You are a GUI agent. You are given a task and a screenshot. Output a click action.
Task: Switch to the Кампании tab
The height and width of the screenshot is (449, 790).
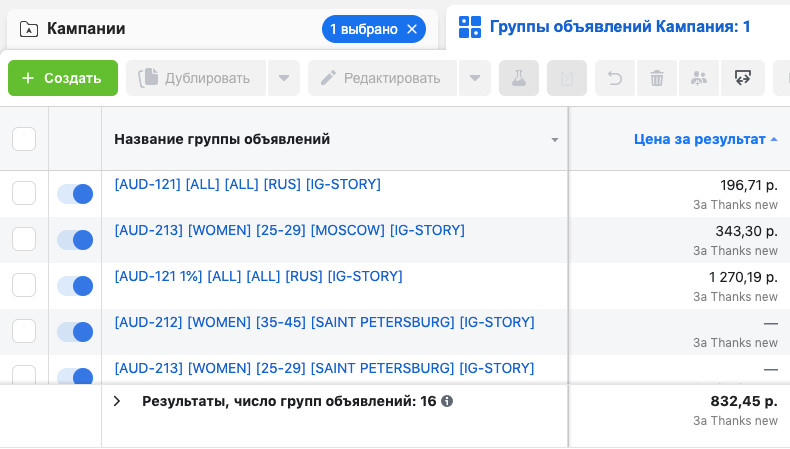pyautogui.click(x=86, y=29)
